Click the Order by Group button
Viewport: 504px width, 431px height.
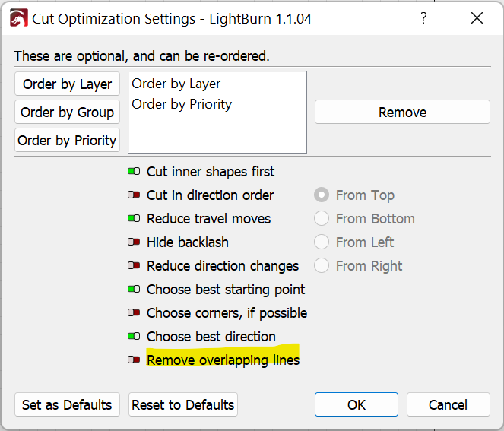coord(67,113)
